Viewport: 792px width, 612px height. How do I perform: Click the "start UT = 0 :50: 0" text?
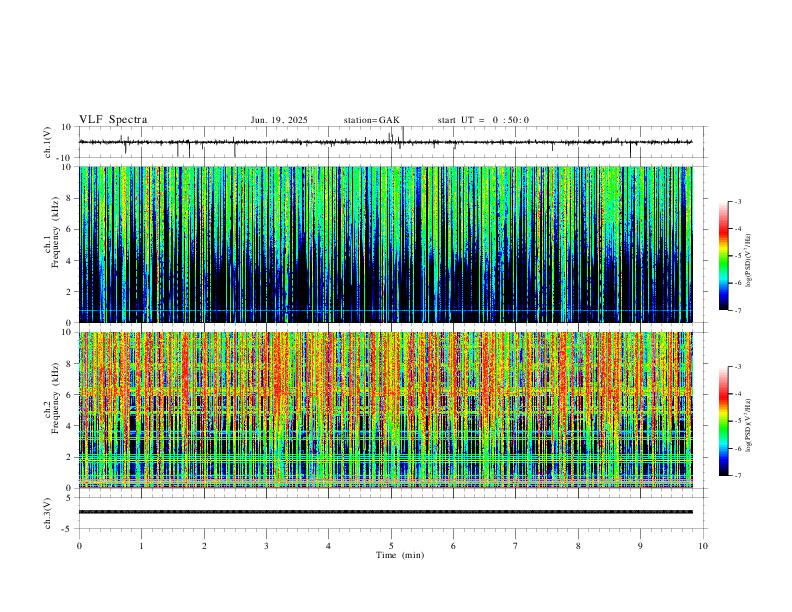click(x=483, y=120)
